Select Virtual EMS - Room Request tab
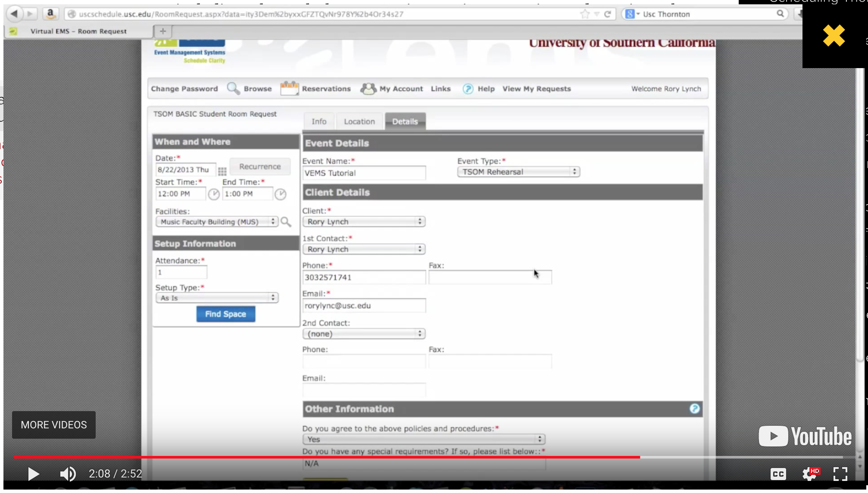868x493 pixels. 78,31
